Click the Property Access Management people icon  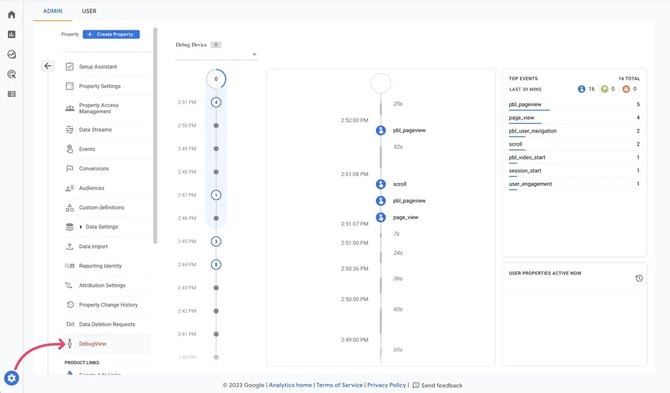[x=70, y=108]
